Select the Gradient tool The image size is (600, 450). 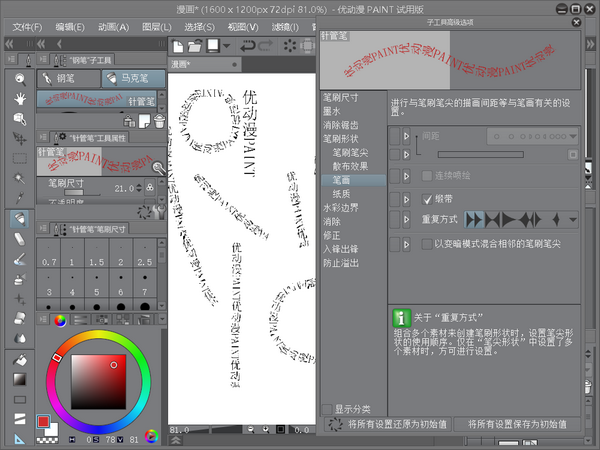[x=20, y=379]
